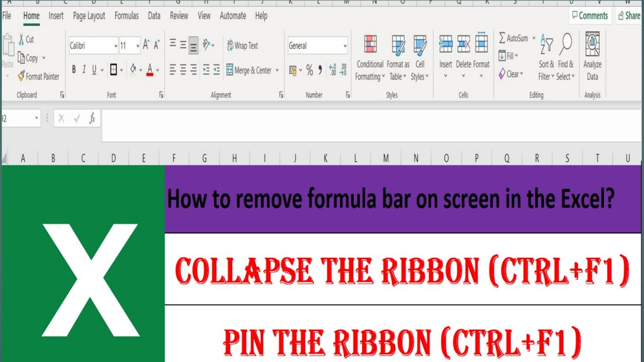The image size is (644, 362).
Task: Toggle Wrap Text
Action: pyautogui.click(x=242, y=45)
